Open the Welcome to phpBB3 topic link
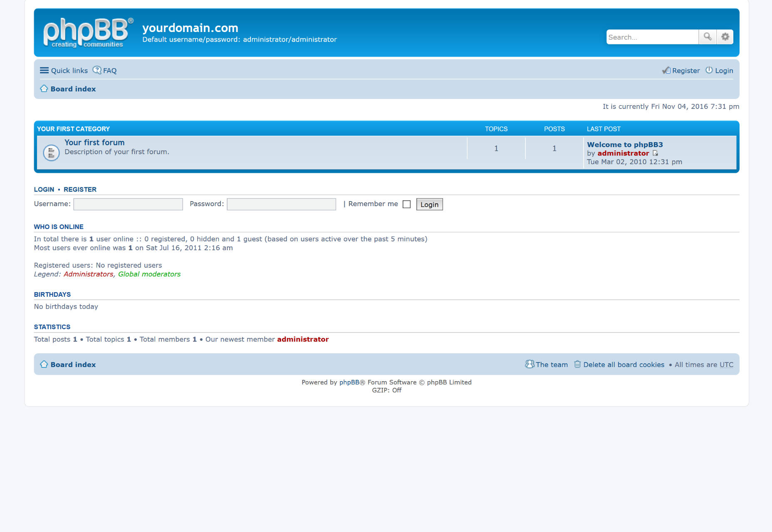This screenshot has height=532, width=772. tap(625, 145)
